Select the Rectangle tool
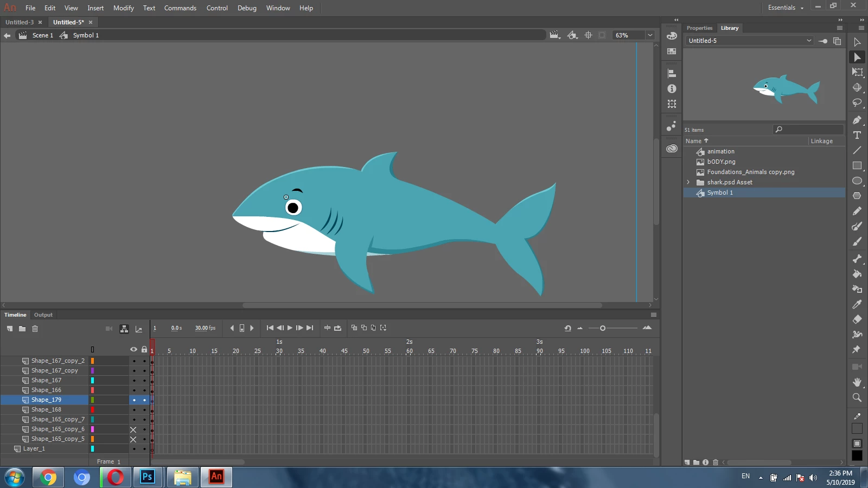The image size is (868, 488). (857, 165)
